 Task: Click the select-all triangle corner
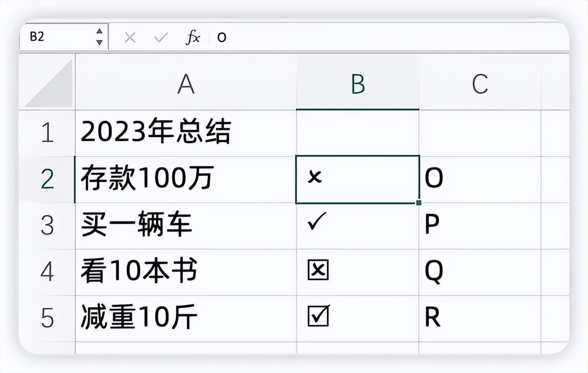[x=48, y=83]
